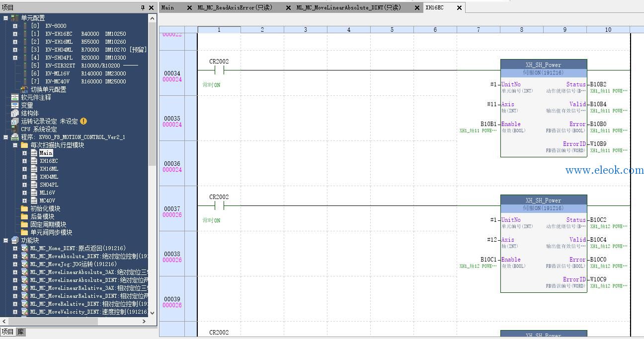Select the 运转记录设定 未设定 entry
The height and width of the screenshot is (339, 644).
[49, 121]
